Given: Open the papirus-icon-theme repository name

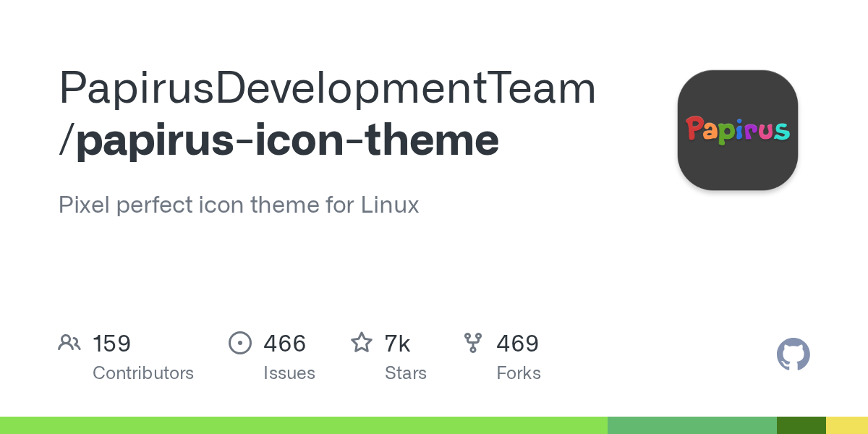Looking at the screenshot, I should click(x=287, y=140).
